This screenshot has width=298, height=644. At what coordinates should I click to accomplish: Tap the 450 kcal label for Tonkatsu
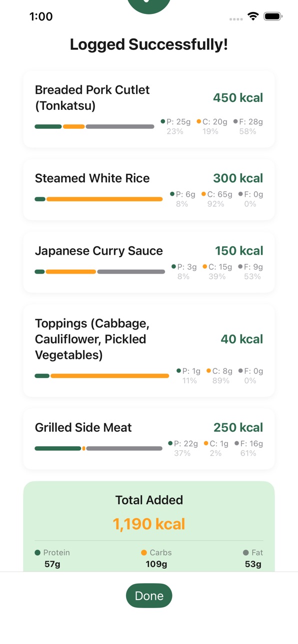(x=238, y=98)
